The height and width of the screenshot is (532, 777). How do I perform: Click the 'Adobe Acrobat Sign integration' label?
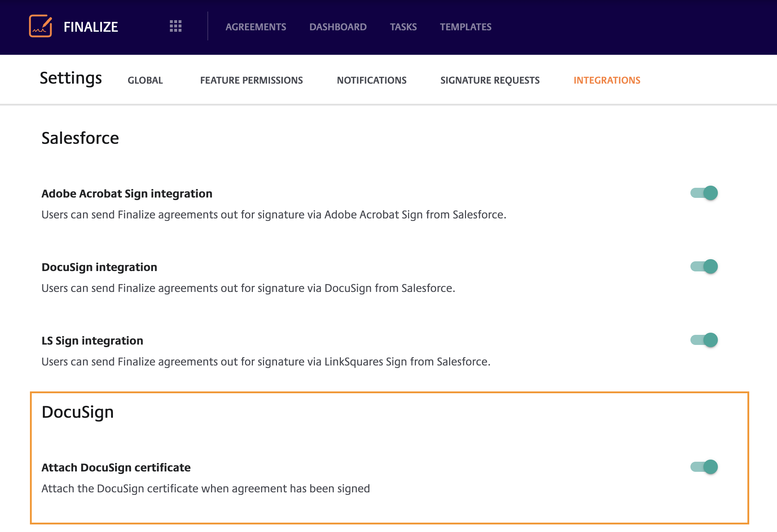coord(127,194)
